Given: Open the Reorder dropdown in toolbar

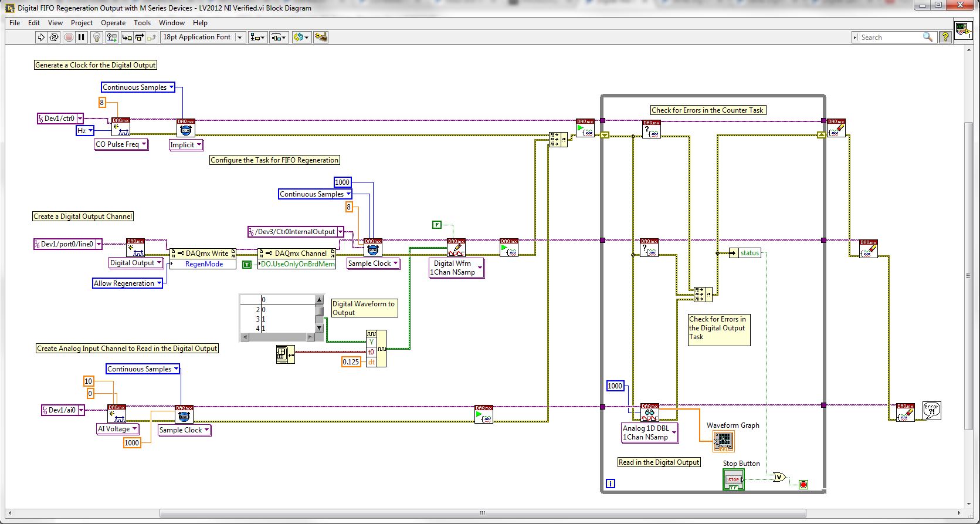Looking at the screenshot, I should click(x=301, y=37).
